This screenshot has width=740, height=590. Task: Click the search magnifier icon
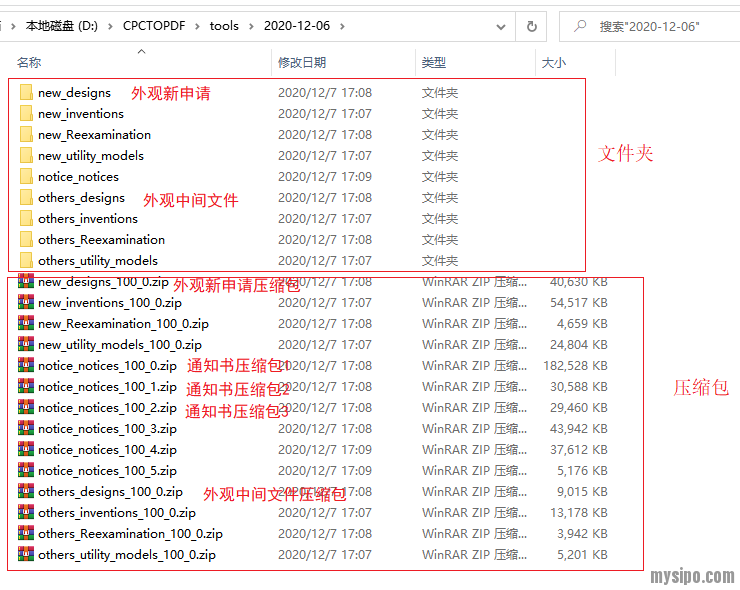pyautogui.click(x=579, y=26)
